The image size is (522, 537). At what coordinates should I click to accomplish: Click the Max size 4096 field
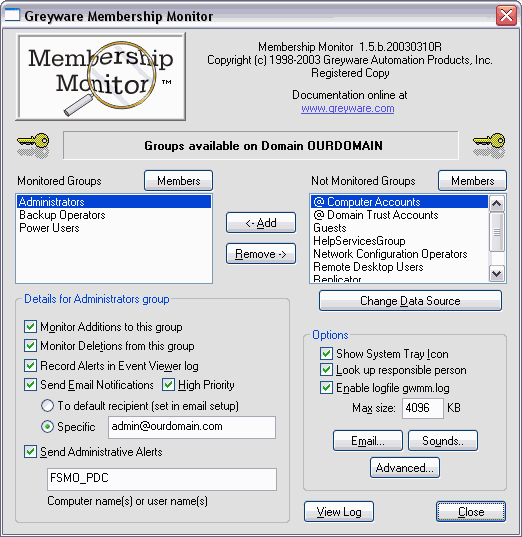(x=423, y=408)
